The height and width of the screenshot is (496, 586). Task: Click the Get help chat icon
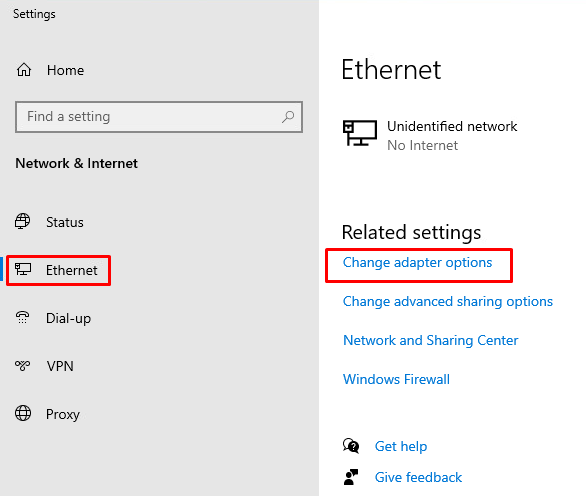click(x=351, y=446)
